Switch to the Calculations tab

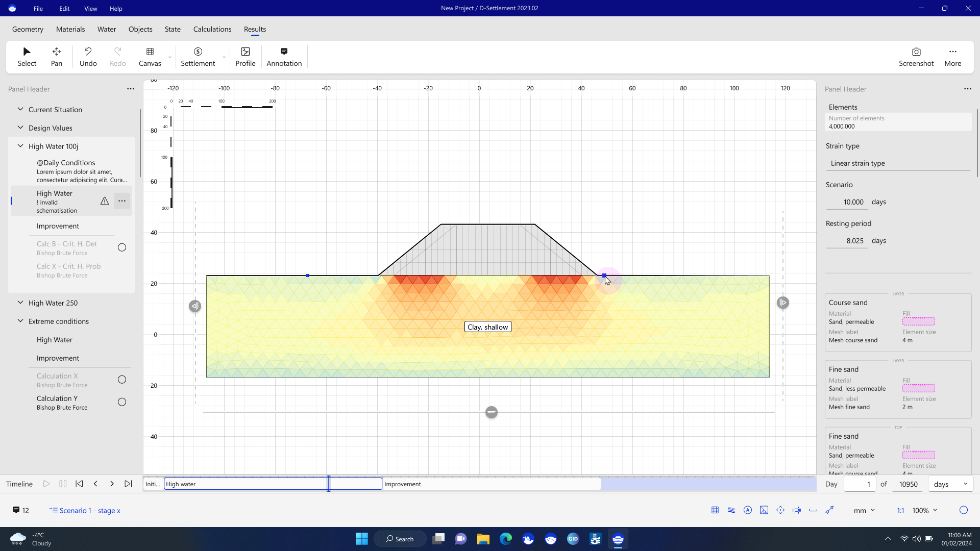point(212,29)
